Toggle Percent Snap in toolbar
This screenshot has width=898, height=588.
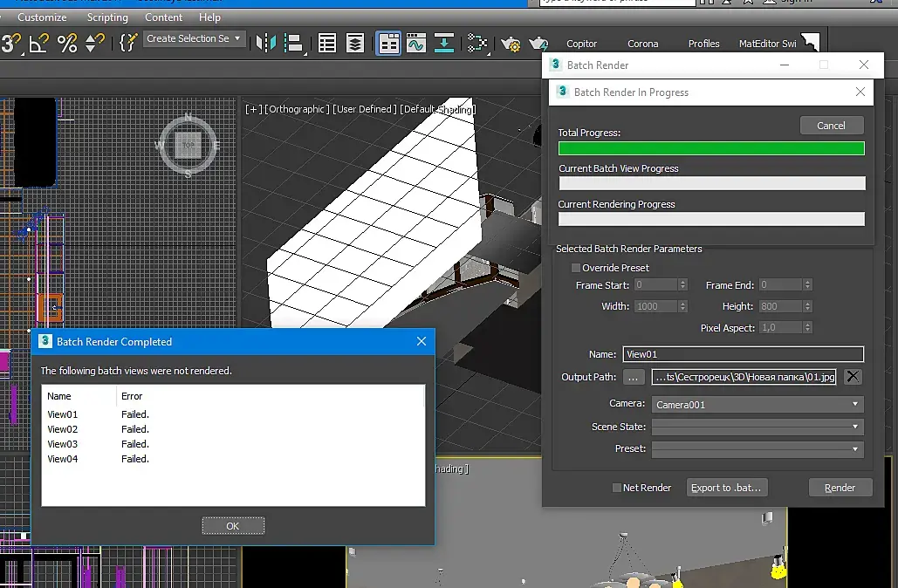67,43
